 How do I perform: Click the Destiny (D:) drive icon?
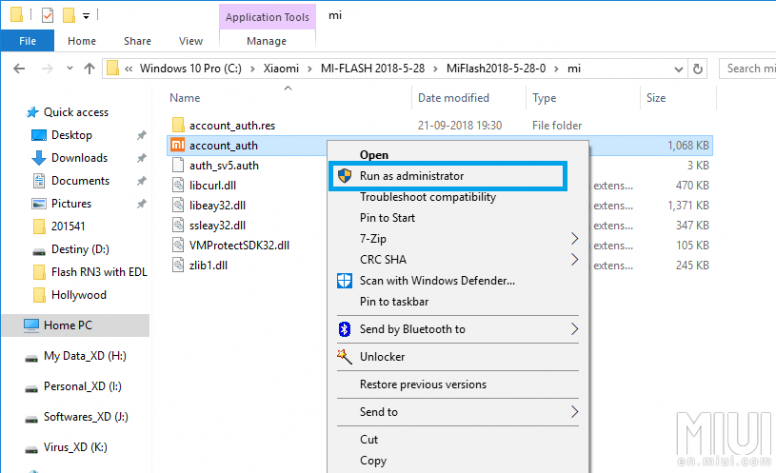pyautogui.click(x=39, y=252)
